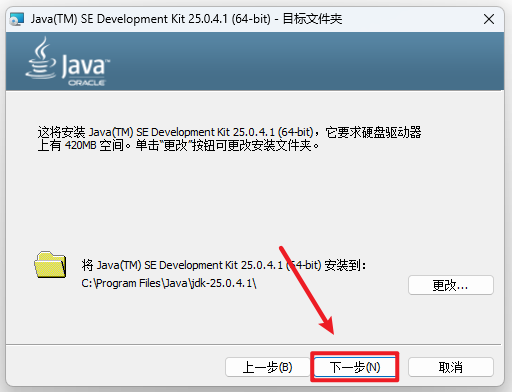Viewport: 512px width, 392px height.
Task: Click the Java Oracle logo
Action: click(68, 62)
